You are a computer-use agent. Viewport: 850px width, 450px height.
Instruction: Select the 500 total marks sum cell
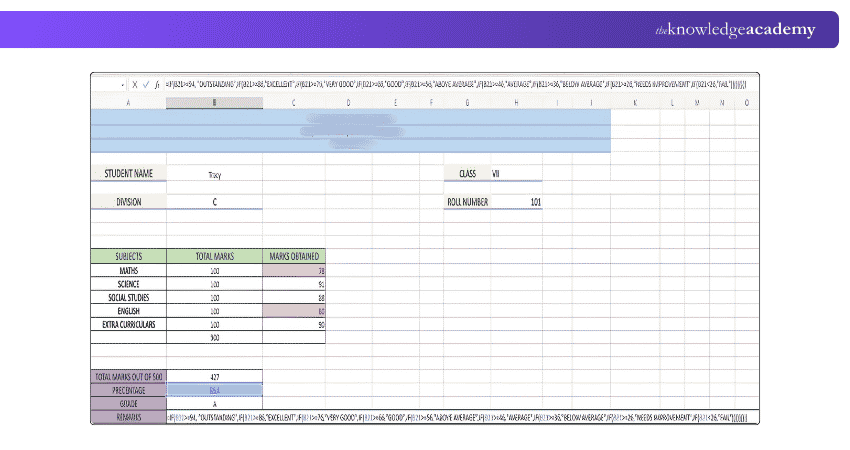point(215,337)
